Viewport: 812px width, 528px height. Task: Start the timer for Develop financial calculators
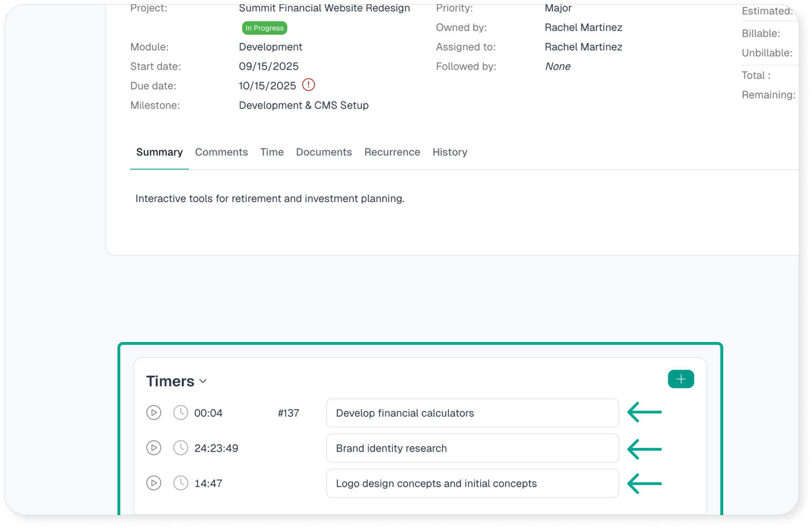tap(154, 413)
